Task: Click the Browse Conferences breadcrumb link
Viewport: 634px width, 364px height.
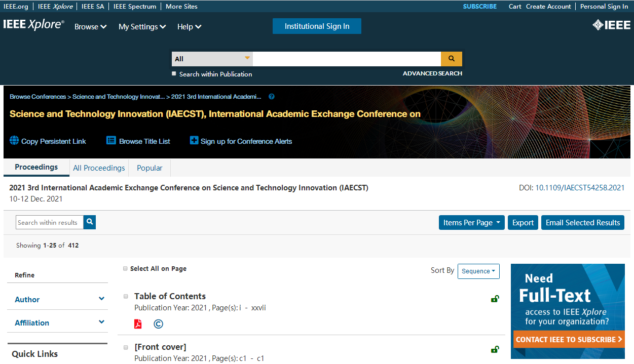Action: coord(38,97)
